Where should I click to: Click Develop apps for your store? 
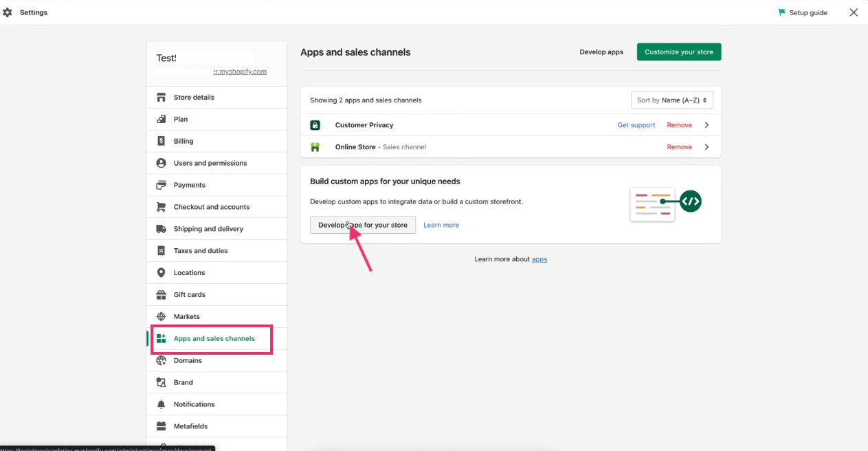[363, 225]
